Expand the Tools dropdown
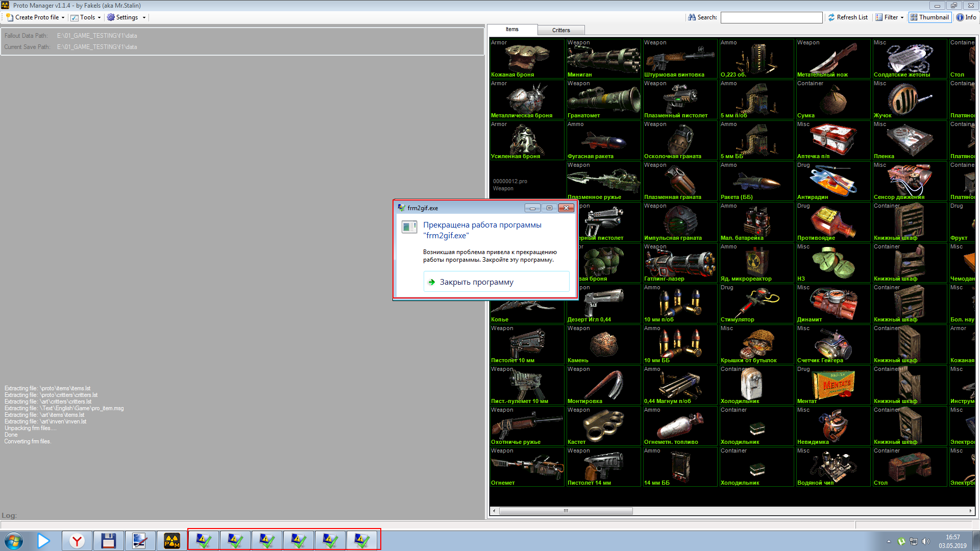 (86, 17)
